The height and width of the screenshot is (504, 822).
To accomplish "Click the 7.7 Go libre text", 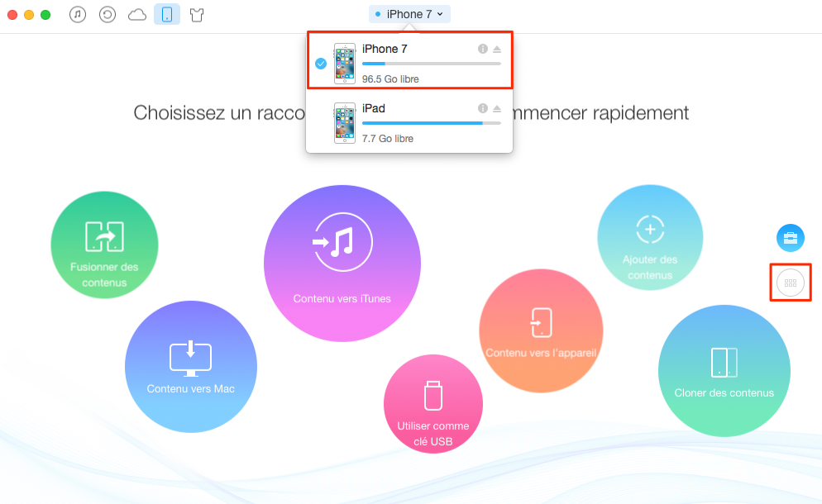I will 387,139.
